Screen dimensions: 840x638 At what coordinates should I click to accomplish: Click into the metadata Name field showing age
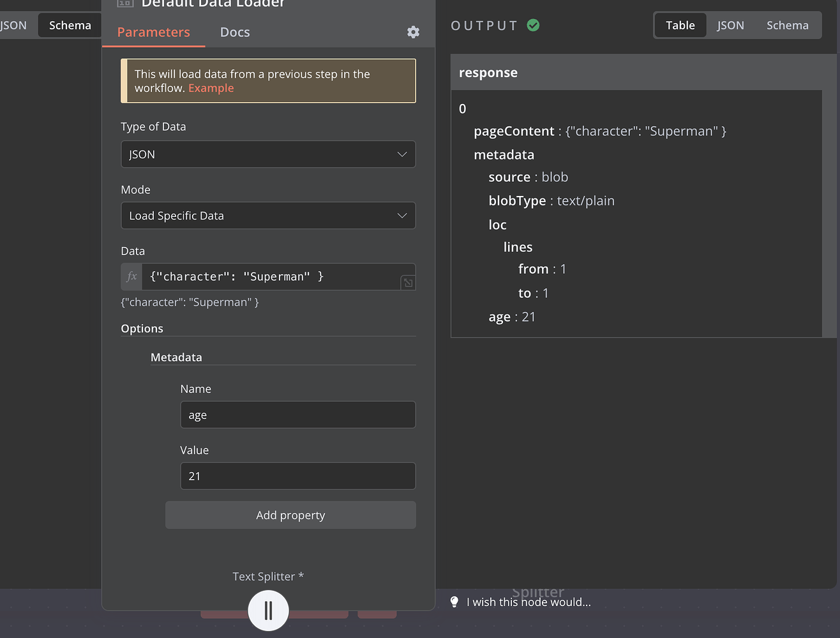[x=297, y=415]
